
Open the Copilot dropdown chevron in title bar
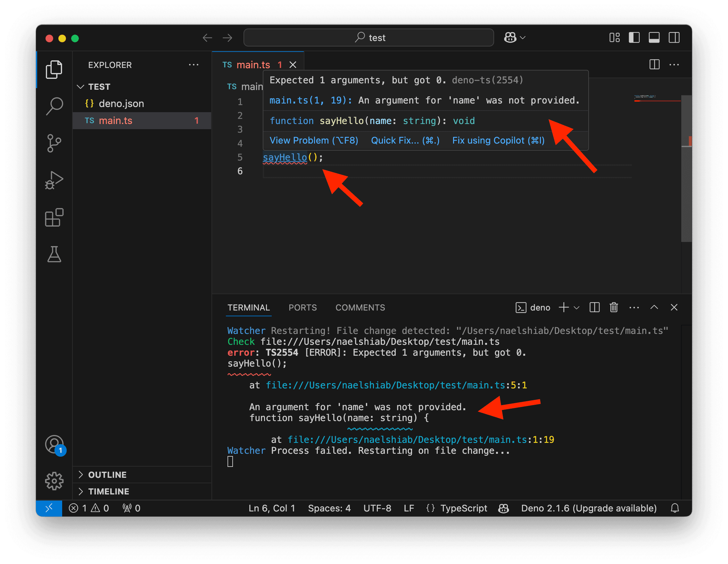coord(523,38)
